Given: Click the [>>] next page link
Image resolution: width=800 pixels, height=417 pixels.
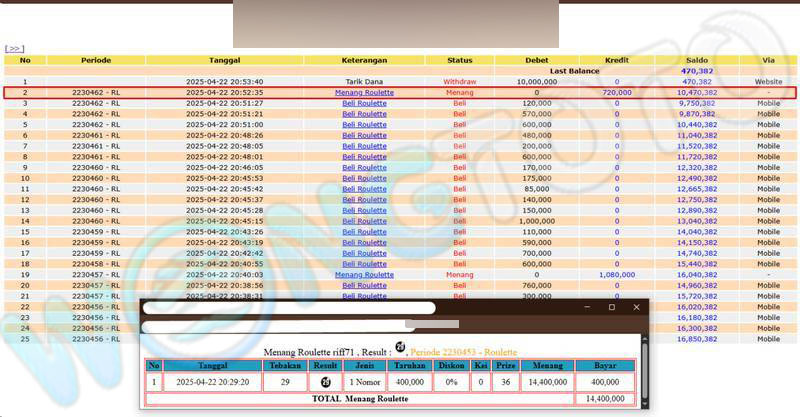Looking at the screenshot, I should pos(14,48).
